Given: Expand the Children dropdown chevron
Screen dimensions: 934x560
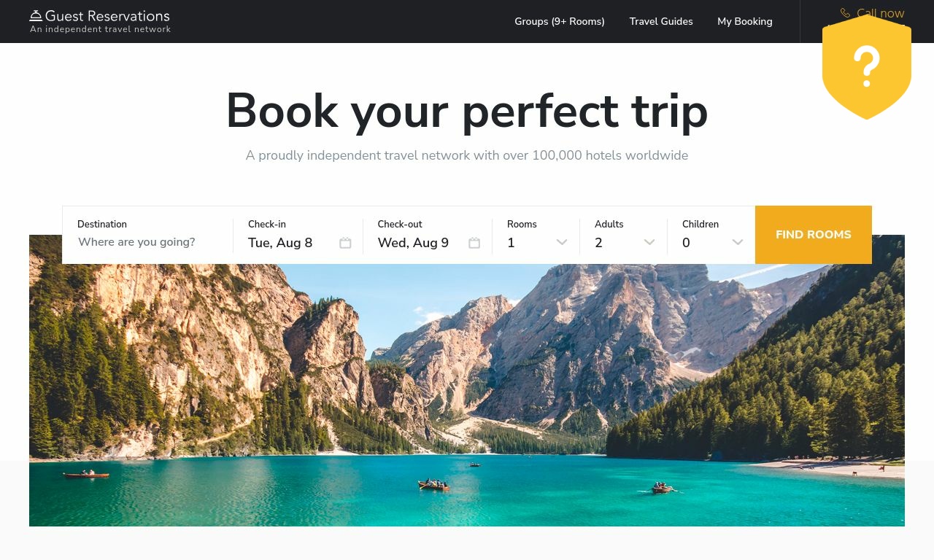Looking at the screenshot, I should (738, 242).
